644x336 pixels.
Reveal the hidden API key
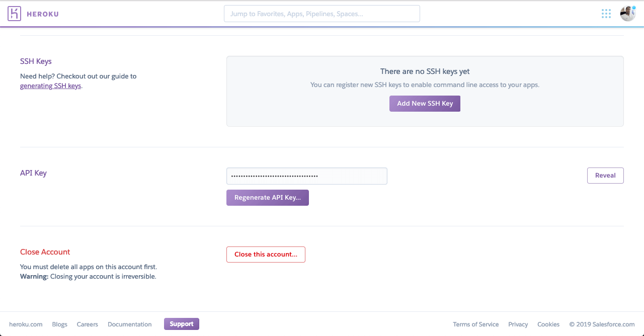tap(605, 176)
